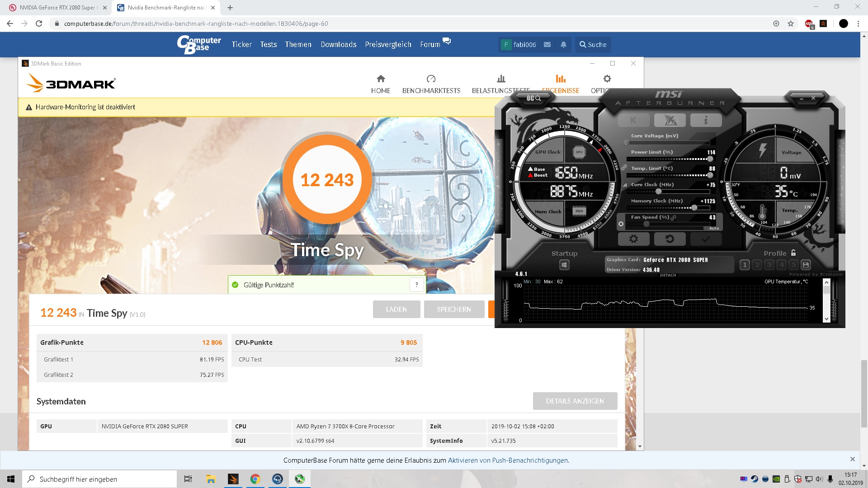Click the DETAILS ANZEIGEN button
Viewport: 868px width, 488px height.
click(x=575, y=401)
